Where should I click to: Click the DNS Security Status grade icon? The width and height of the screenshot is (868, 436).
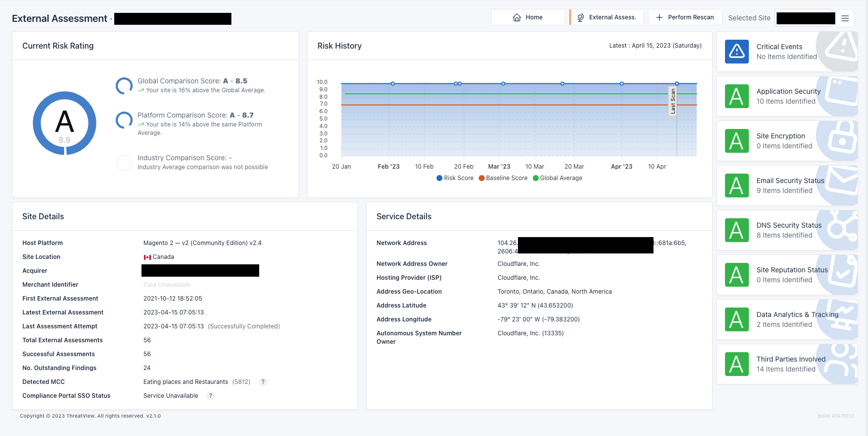(x=736, y=230)
